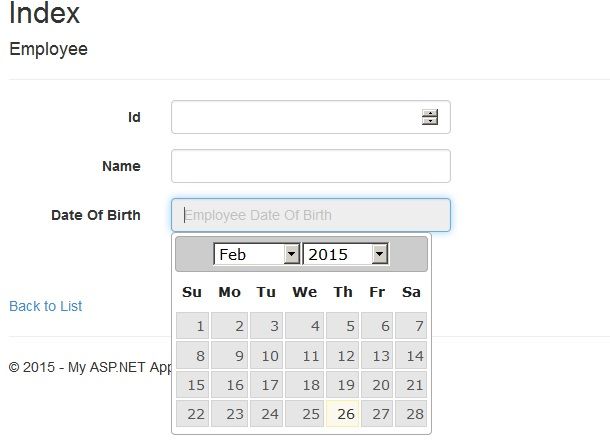Pick day 9 under Monday
The width and height of the screenshot is (610, 447).
pos(230,355)
